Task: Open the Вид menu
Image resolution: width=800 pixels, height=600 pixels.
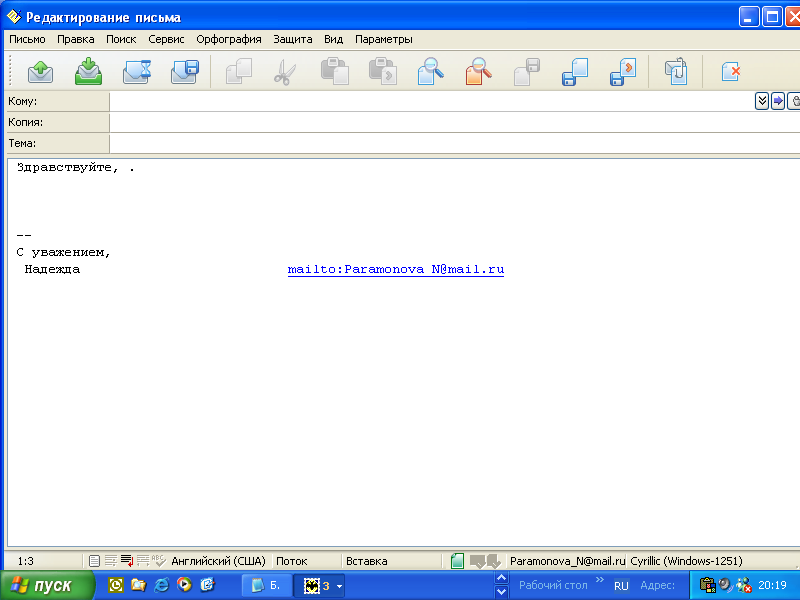Action: pyautogui.click(x=333, y=39)
